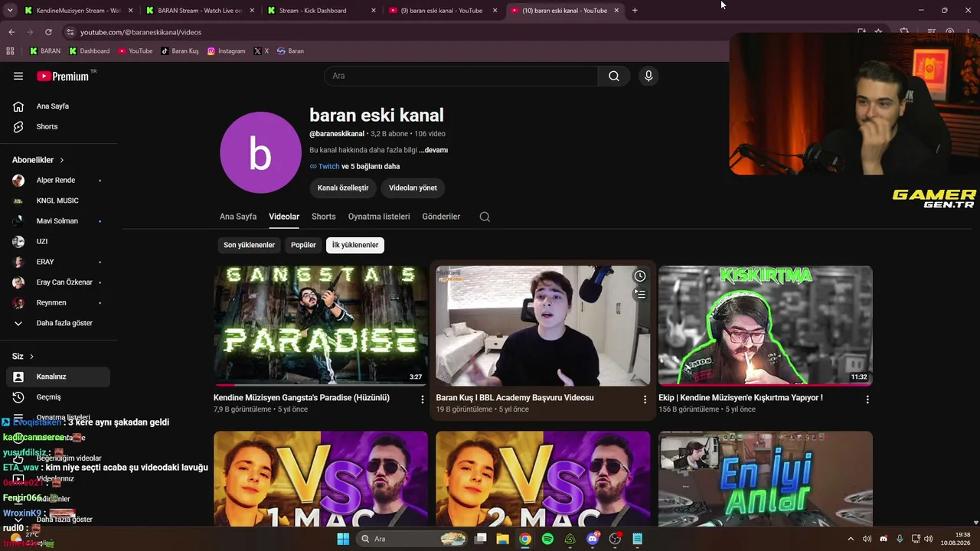Viewport: 980px width, 551px height.
Task: Click the 'Kanalı özelleştir' button
Action: coord(343,187)
